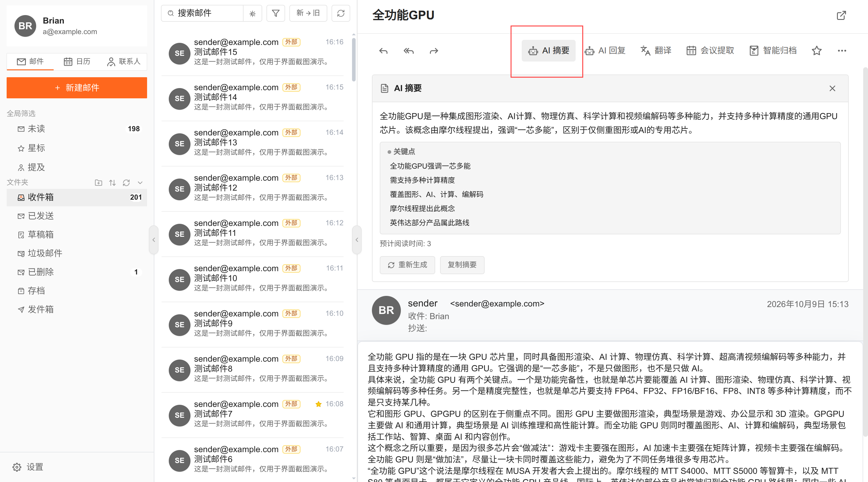Open email 测试邮件15
The image size is (868, 482).
click(253, 53)
